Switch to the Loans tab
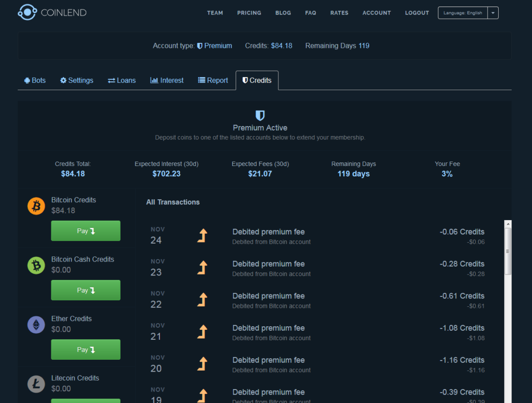 pyautogui.click(x=122, y=80)
